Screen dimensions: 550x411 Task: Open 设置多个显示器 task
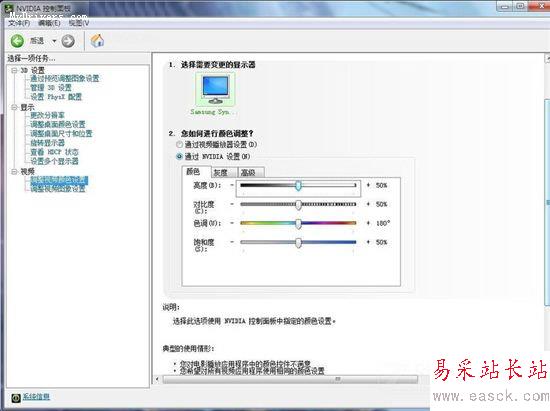click(x=54, y=161)
